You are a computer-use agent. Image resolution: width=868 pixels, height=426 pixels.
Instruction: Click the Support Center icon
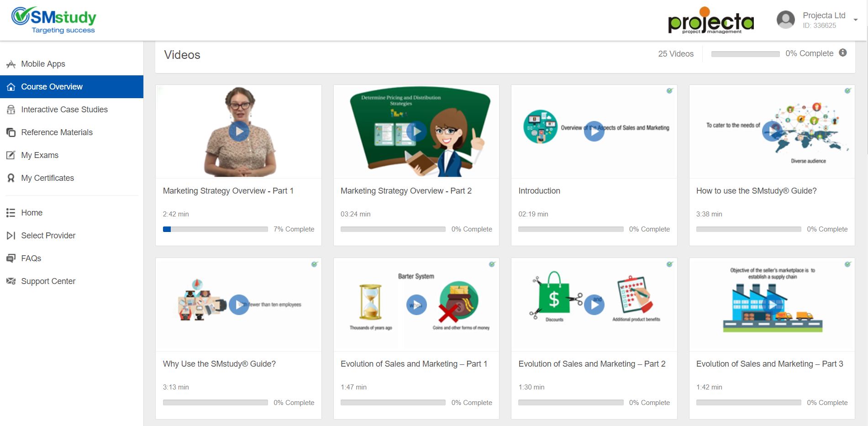click(11, 281)
